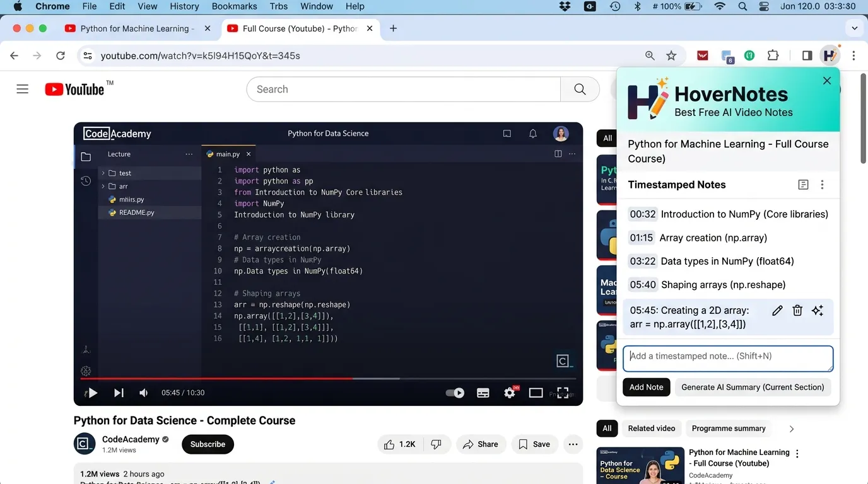The width and height of the screenshot is (868, 484).
Task: Click the YouTube search magnifier button
Action: pyautogui.click(x=580, y=89)
